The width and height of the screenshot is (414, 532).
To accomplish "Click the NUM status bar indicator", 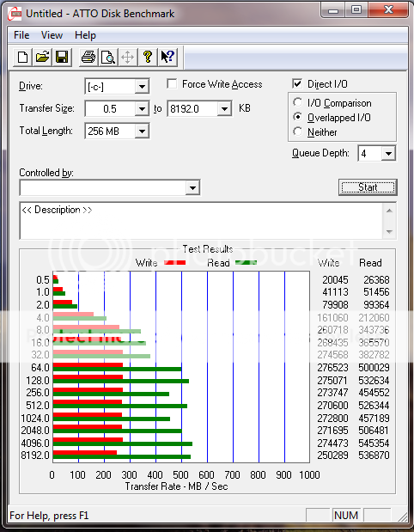I will [346, 516].
